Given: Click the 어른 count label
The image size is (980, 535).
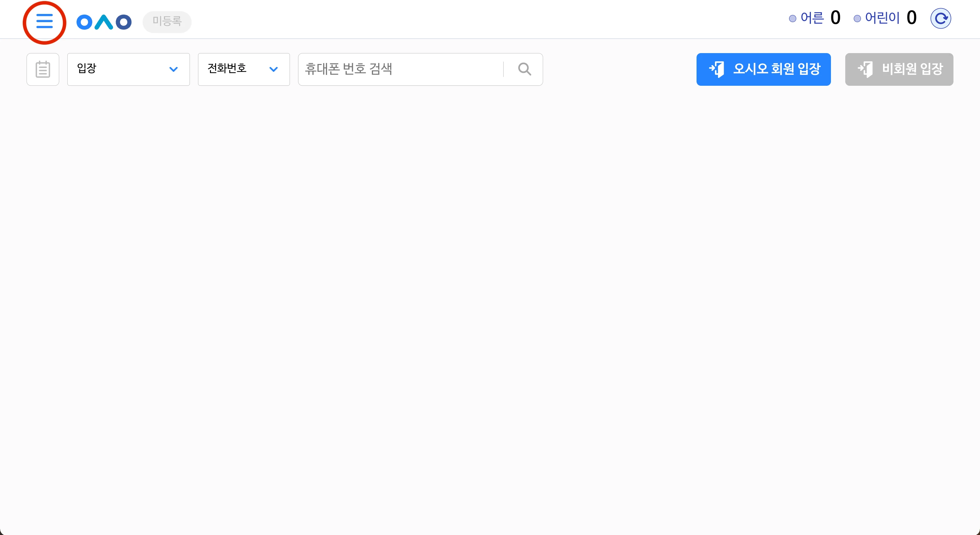Looking at the screenshot, I should [x=812, y=18].
